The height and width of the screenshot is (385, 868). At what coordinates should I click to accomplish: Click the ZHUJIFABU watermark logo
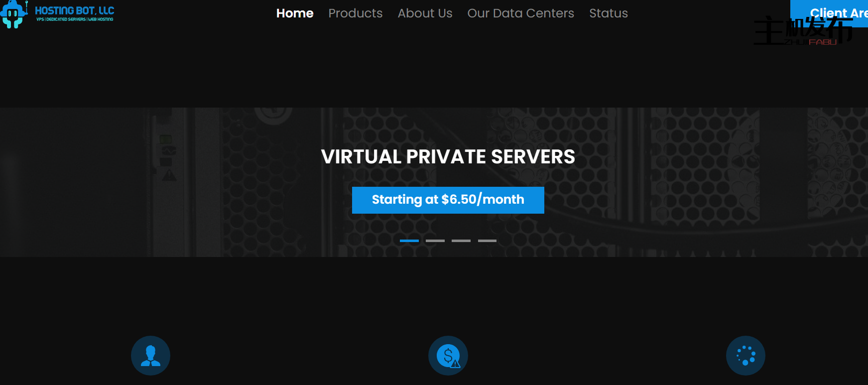[803, 31]
